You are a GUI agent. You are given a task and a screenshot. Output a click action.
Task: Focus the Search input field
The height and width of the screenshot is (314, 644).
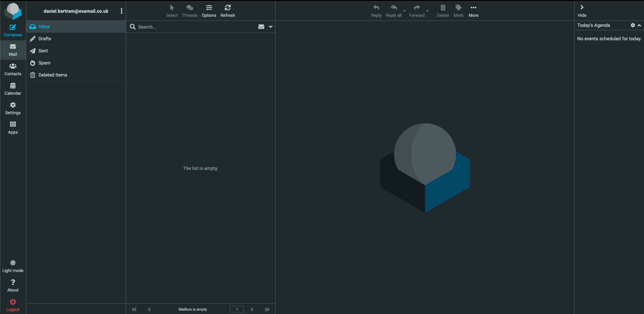click(195, 27)
